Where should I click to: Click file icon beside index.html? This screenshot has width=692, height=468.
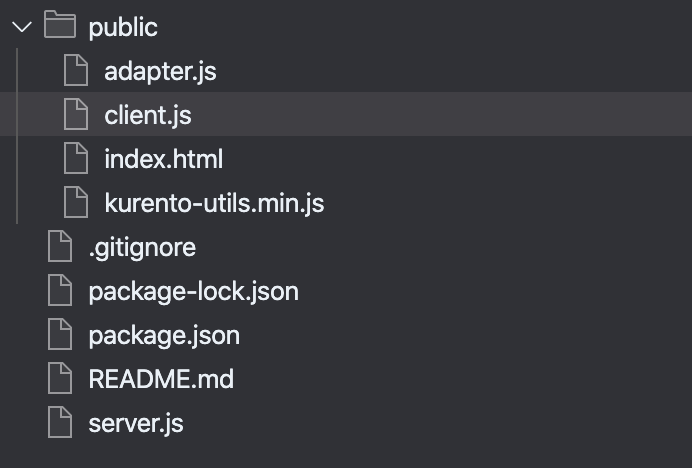coord(76,158)
